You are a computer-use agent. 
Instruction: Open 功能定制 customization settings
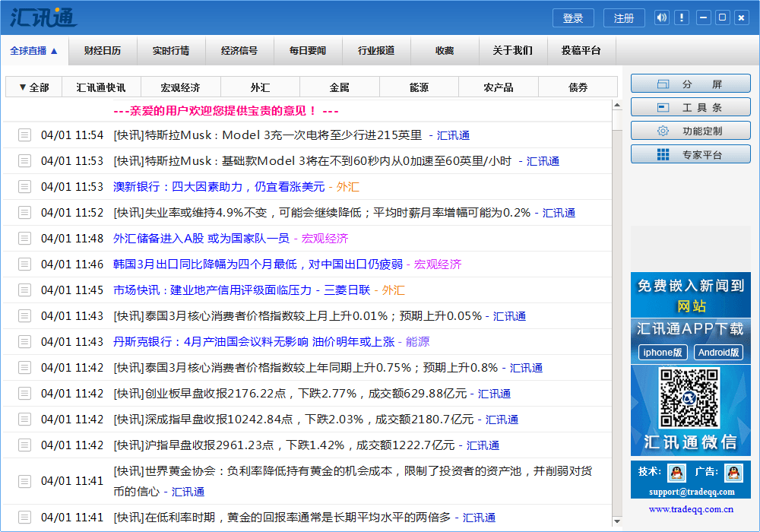click(691, 131)
